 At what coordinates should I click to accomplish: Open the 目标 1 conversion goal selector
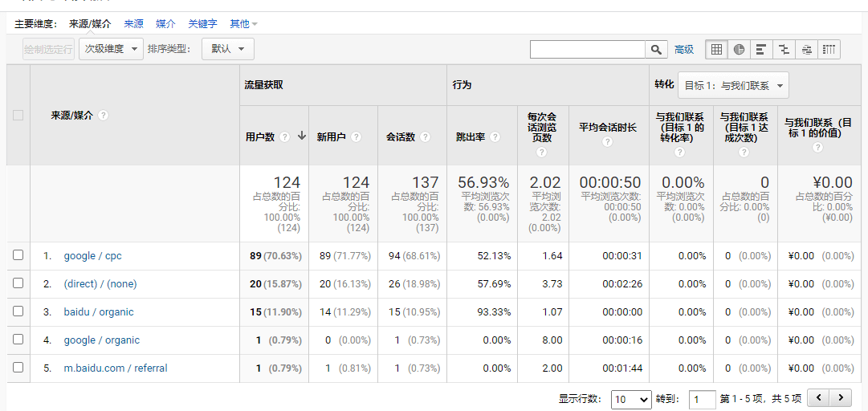733,86
